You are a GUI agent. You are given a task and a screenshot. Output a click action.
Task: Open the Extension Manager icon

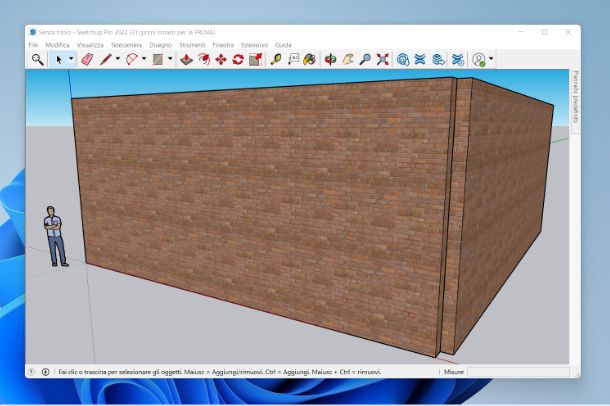[x=458, y=60]
